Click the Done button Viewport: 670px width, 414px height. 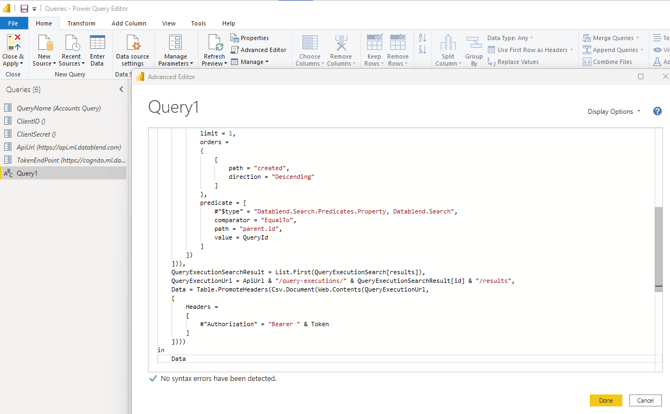point(605,400)
